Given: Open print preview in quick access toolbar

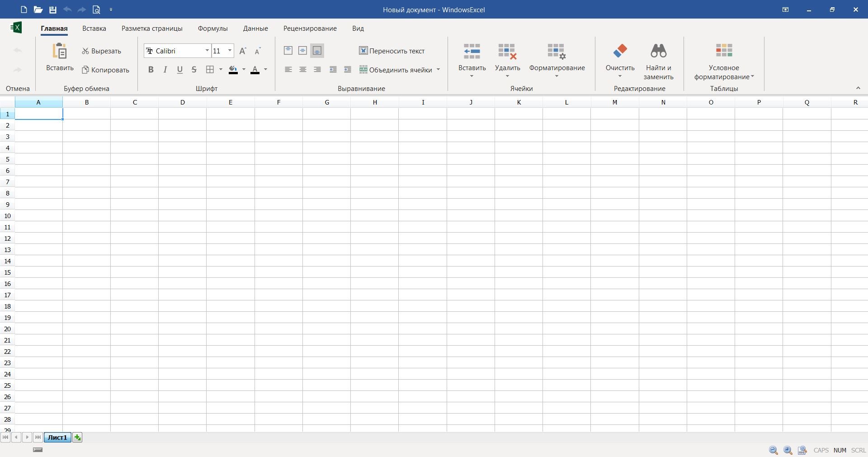Looking at the screenshot, I should tap(96, 10).
